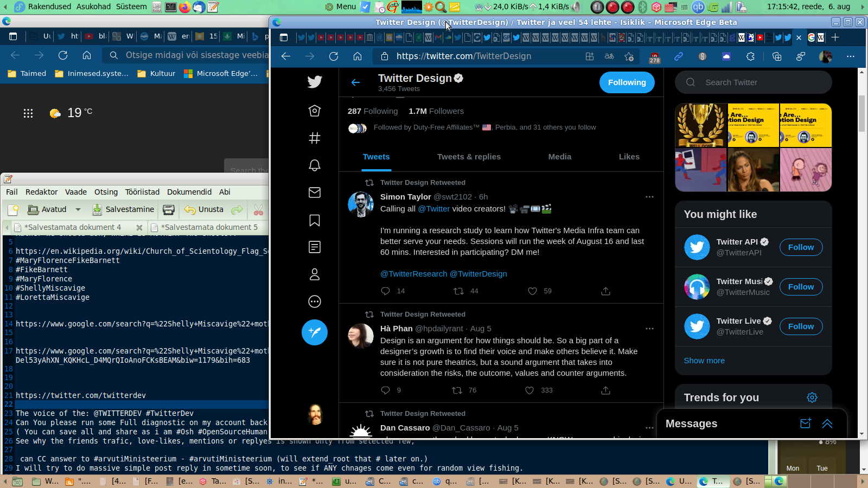The width and height of the screenshot is (868, 488).
Task: Click the blue compose Tweet button
Action: pos(315,332)
